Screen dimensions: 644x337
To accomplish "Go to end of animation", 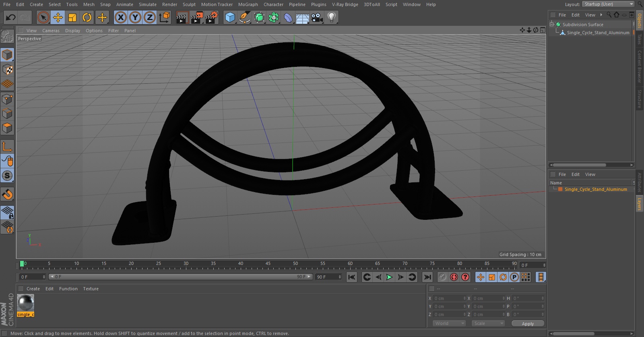I will [427, 277].
